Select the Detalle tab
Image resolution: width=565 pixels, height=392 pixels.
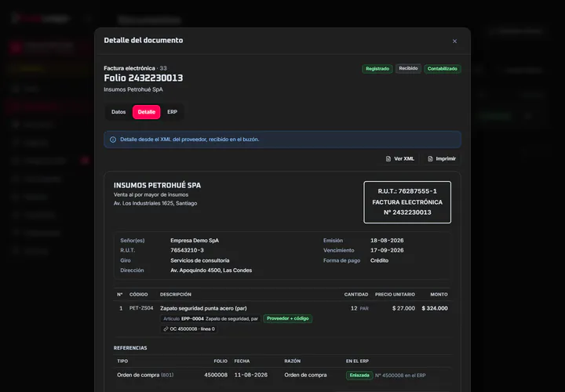click(x=146, y=112)
